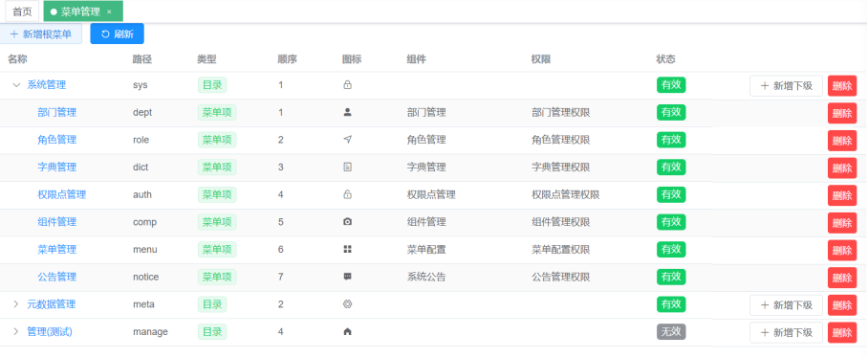The image size is (868, 358).
Task: Delete the 部门管理 menu item
Action: point(842,113)
